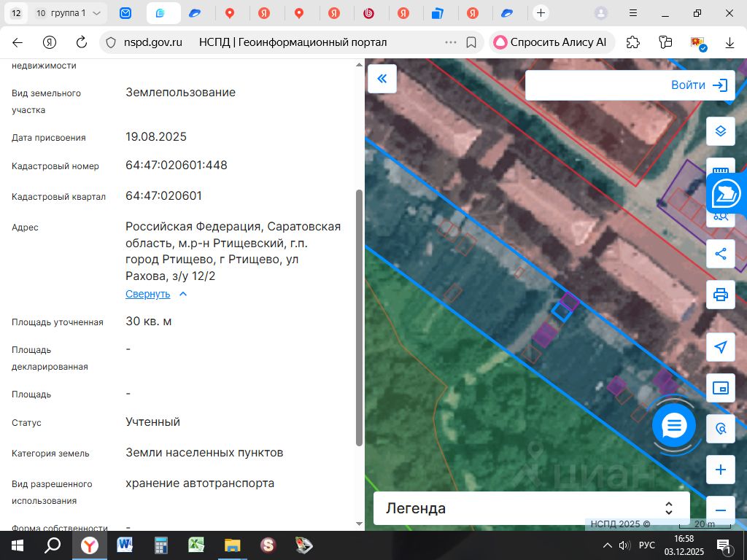
Task: Open the notification center
Action: coord(724,546)
